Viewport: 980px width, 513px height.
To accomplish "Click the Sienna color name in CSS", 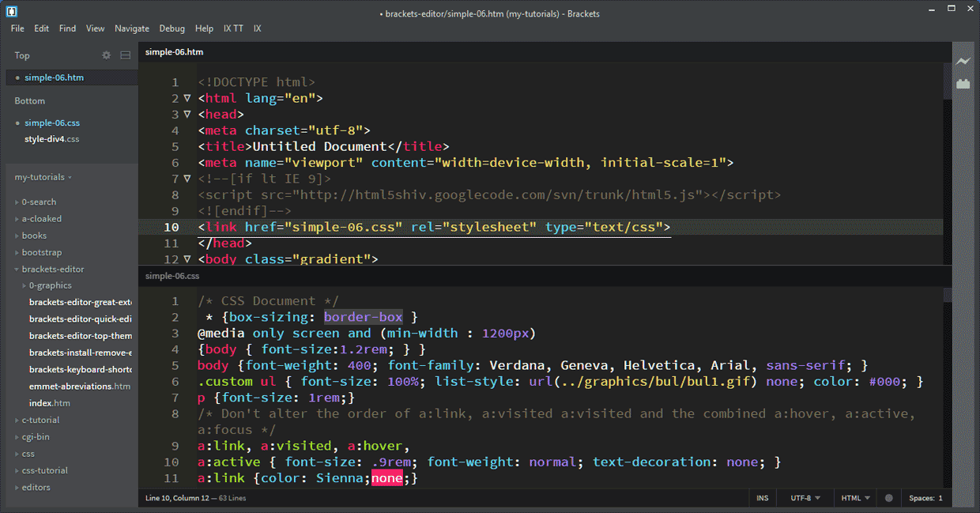I will tap(339, 477).
